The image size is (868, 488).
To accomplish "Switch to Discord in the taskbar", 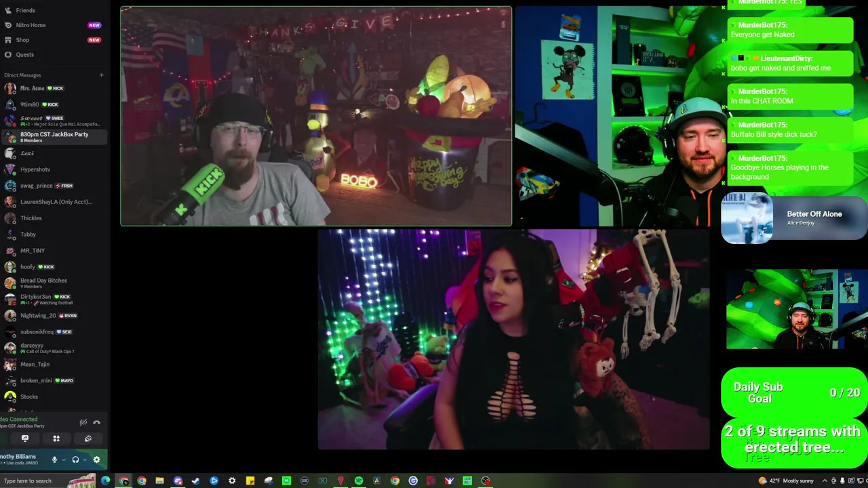I will click(x=178, y=481).
